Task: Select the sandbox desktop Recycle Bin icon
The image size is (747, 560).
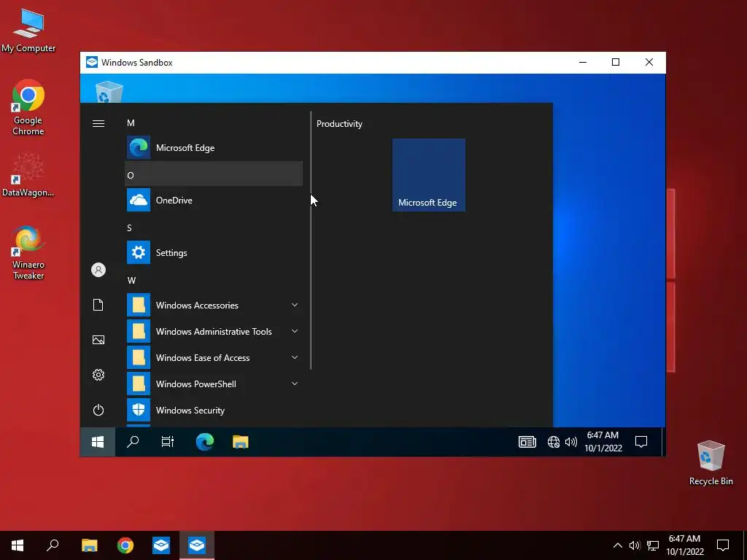Action: [x=109, y=91]
